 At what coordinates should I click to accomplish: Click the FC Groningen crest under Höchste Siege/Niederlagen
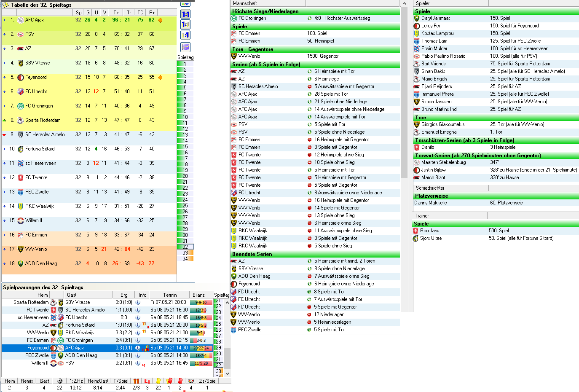pyautogui.click(x=234, y=18)
